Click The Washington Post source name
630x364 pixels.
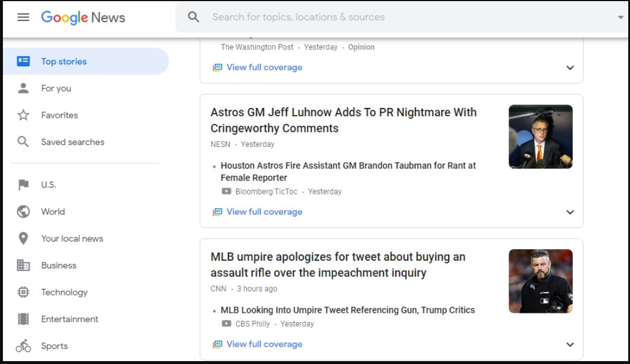(257, 47)
